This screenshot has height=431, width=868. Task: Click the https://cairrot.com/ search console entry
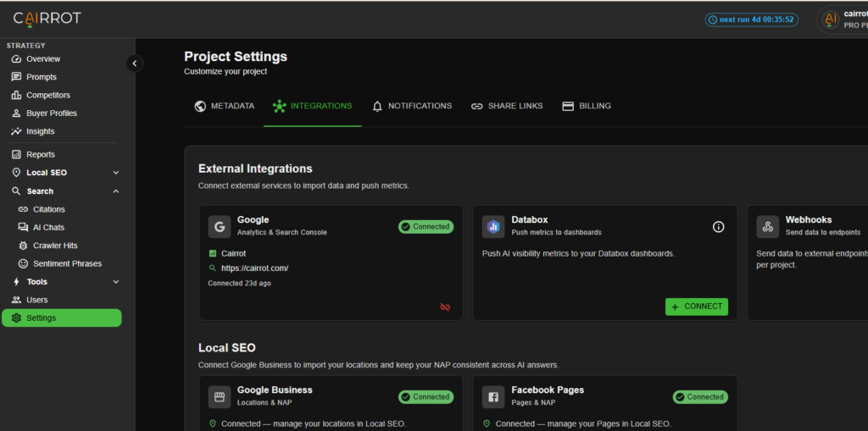[x=254, y=268]
